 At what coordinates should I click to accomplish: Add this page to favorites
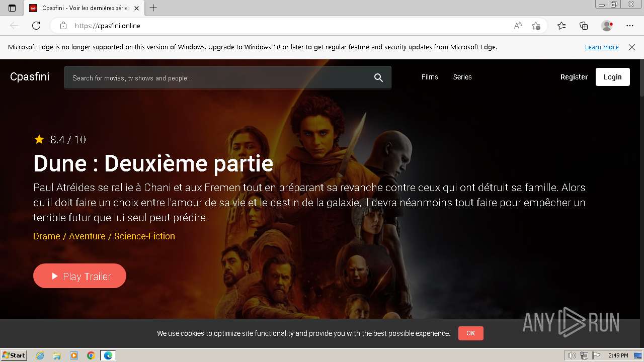(536, 26)
